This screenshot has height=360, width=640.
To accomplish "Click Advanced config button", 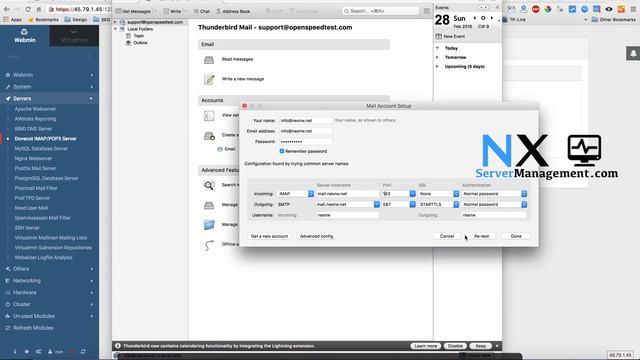I will pos(316,236).
